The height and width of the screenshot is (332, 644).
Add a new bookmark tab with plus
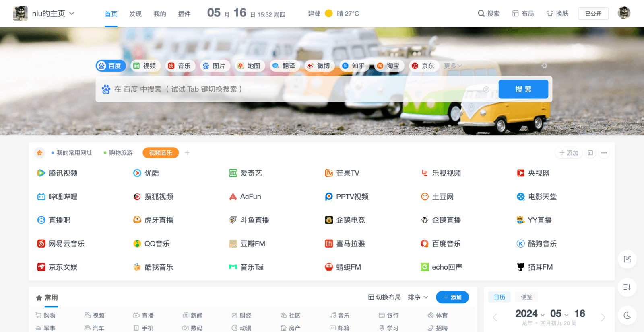[187, 153]
